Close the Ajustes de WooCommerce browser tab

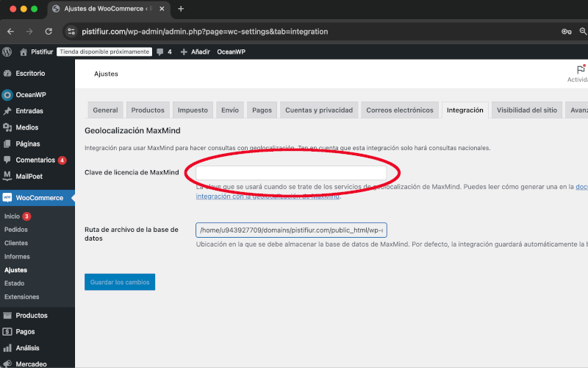[x=162, y=9]
